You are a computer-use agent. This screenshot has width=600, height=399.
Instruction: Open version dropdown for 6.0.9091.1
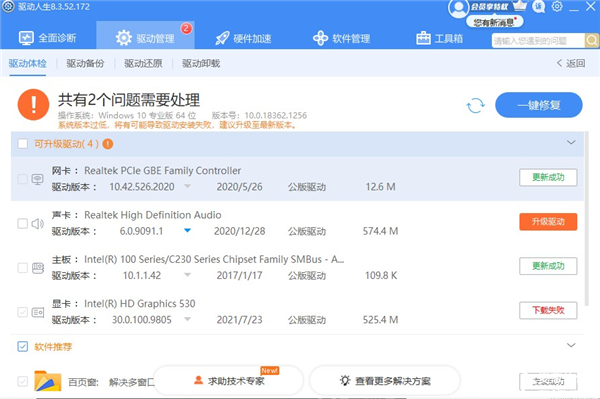(187, 230)
